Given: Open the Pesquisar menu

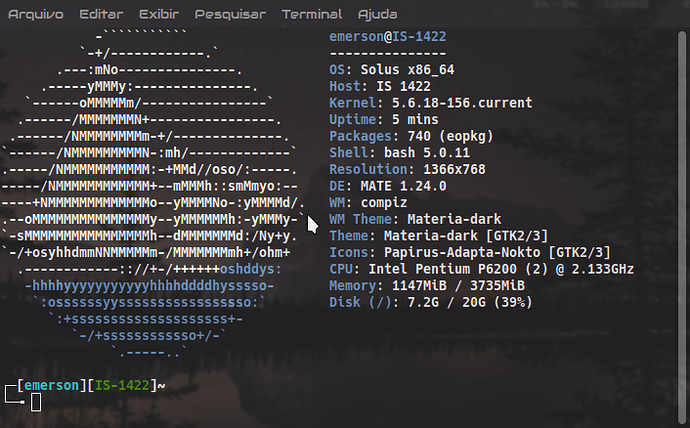Looking at the screenshot, I should (230, 15).
